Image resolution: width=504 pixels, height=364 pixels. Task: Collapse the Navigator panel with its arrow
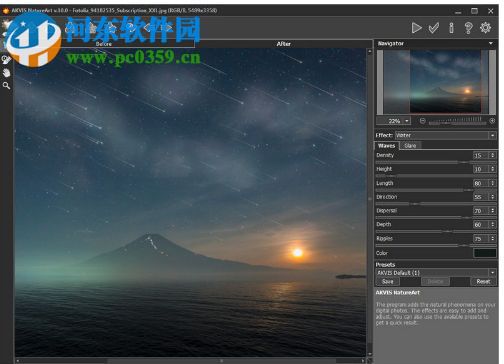point(491,43)
